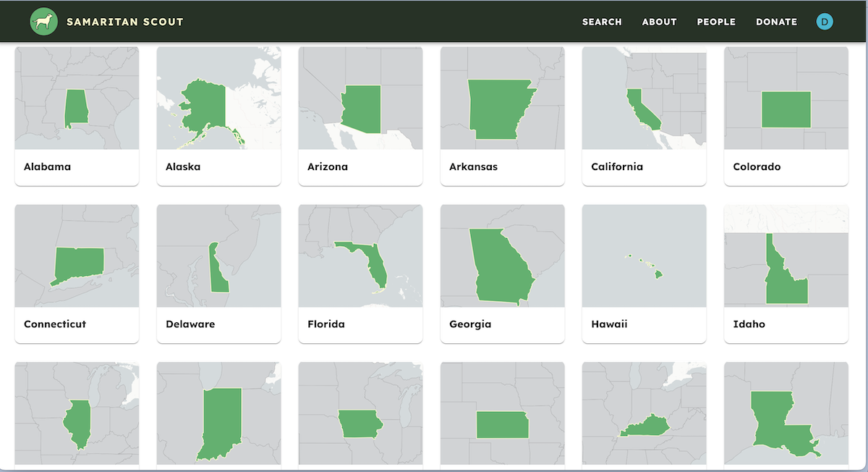Viewport: 868px width, 472px height.
Task: Open the user avatar D icon
Action: (825, 22)
